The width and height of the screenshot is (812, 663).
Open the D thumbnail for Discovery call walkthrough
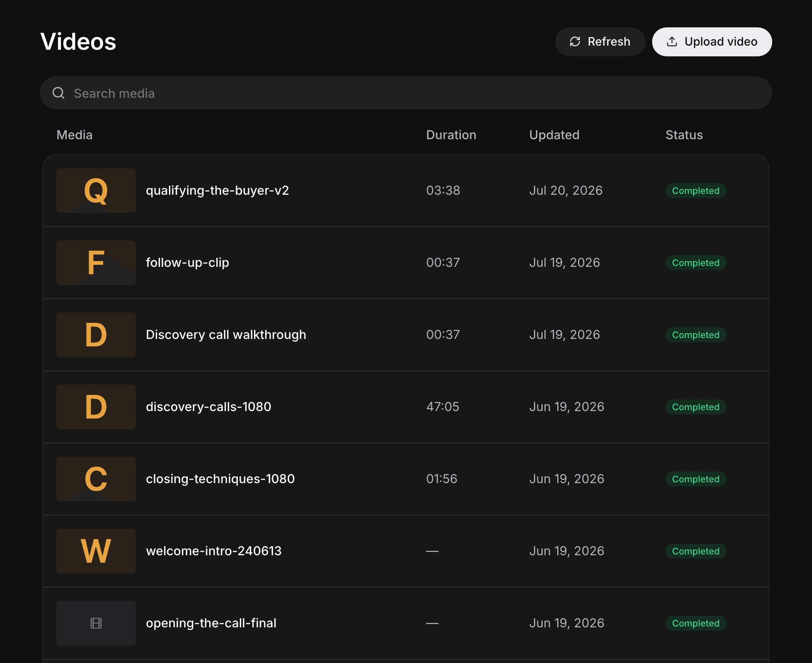click(96, 335)
